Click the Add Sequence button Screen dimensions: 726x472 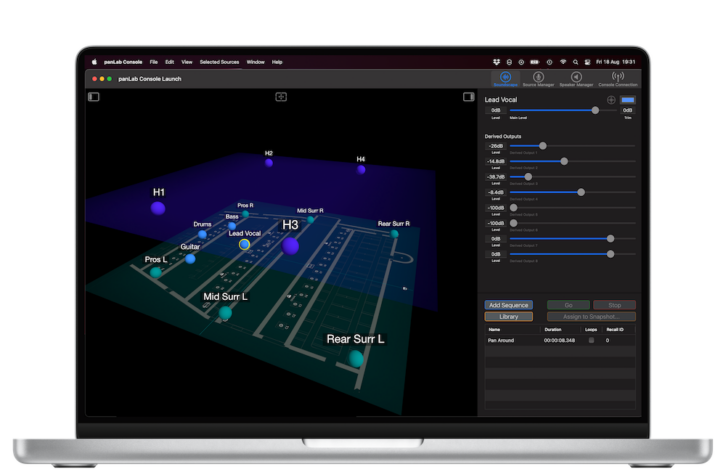[x=508, y=305]
